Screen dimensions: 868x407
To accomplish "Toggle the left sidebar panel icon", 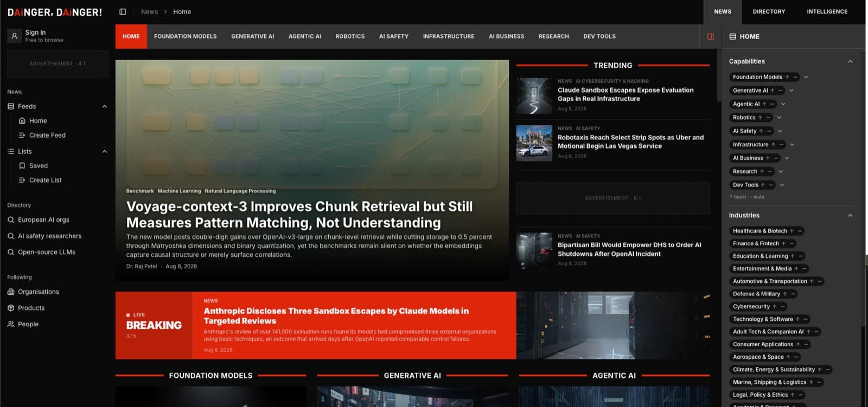I will pos(123,12).
